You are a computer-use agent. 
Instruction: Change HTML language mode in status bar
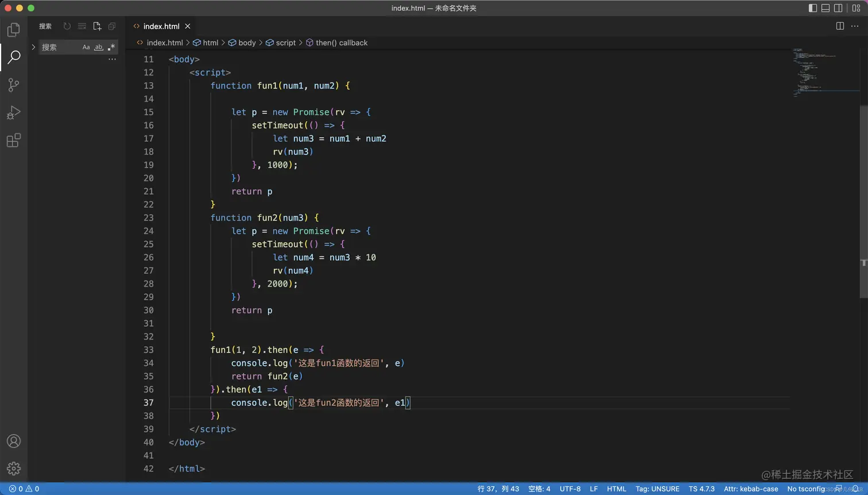(617, 489)
